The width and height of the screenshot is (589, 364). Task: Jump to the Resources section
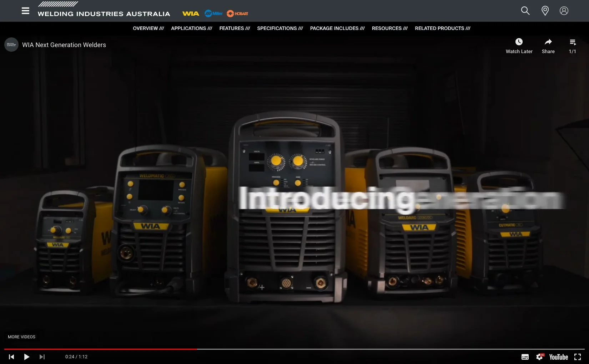click(389, 28)
